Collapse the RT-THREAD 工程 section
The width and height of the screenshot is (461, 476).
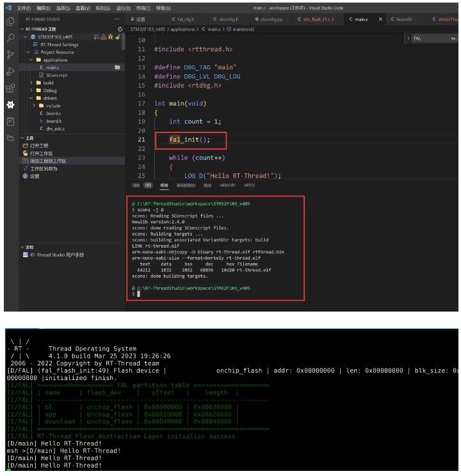[x=22, y=29]
